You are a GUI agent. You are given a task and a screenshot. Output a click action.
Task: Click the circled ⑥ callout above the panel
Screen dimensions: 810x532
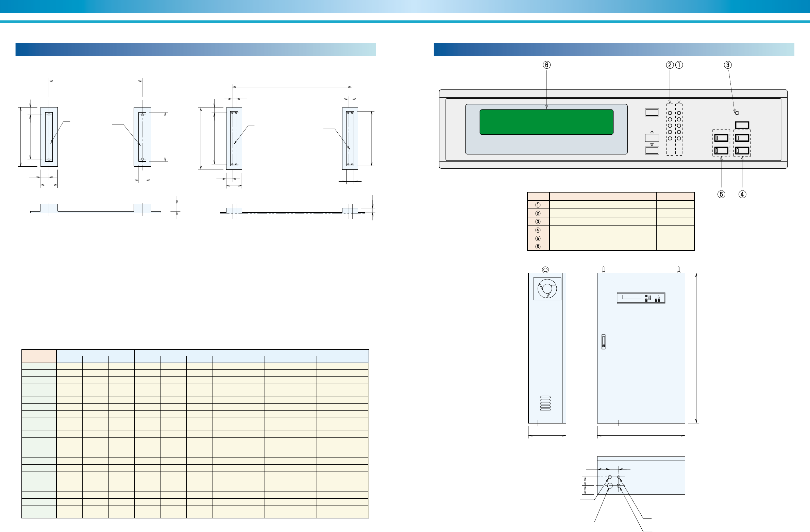click(546, 65)
